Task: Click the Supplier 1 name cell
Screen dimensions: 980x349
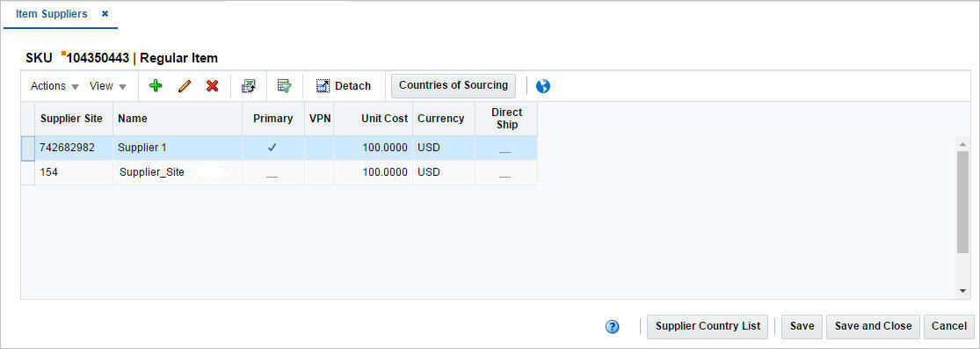Action: pyautogui.click(x=178, y=149)
